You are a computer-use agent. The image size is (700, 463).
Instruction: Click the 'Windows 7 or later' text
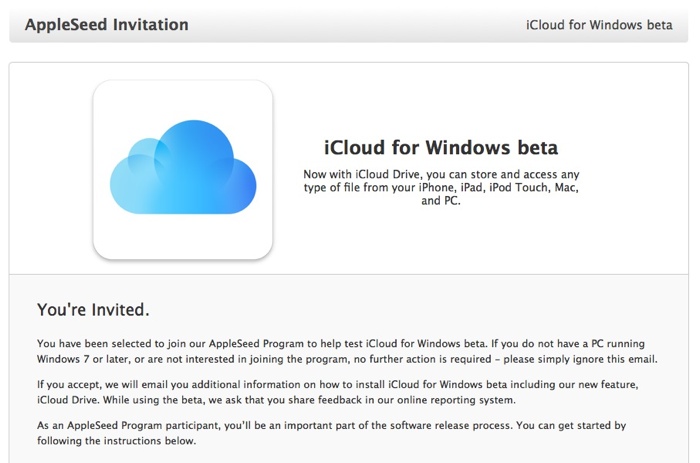click(82, 359)
